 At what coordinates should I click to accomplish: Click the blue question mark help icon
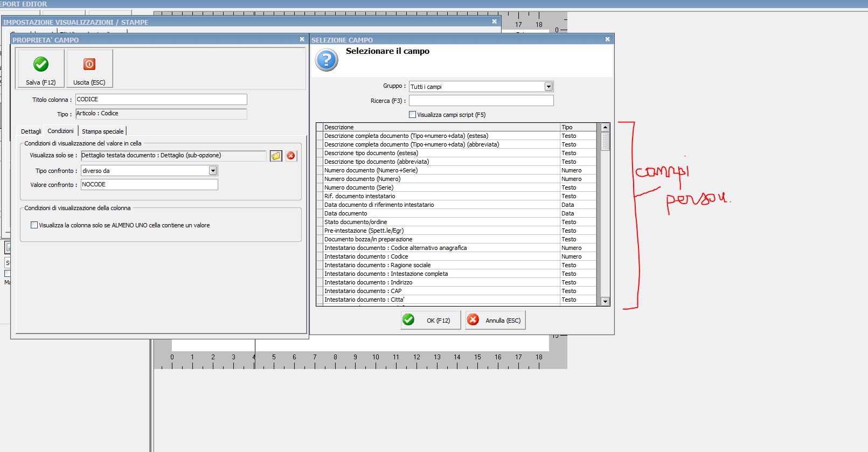click(327, 60)
